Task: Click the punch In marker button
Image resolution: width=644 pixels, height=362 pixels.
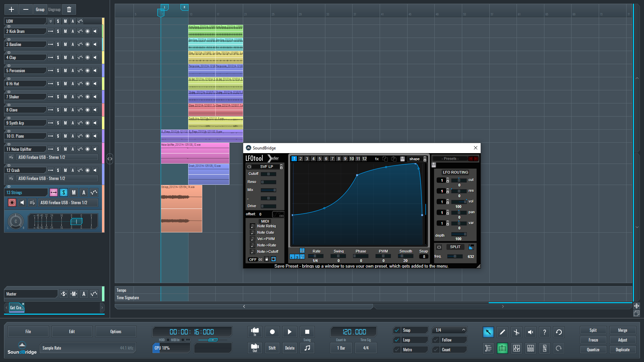Action: [255, 332]
